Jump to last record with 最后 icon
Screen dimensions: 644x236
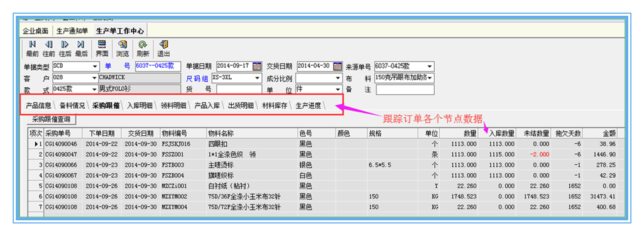(x=81, y=48)
